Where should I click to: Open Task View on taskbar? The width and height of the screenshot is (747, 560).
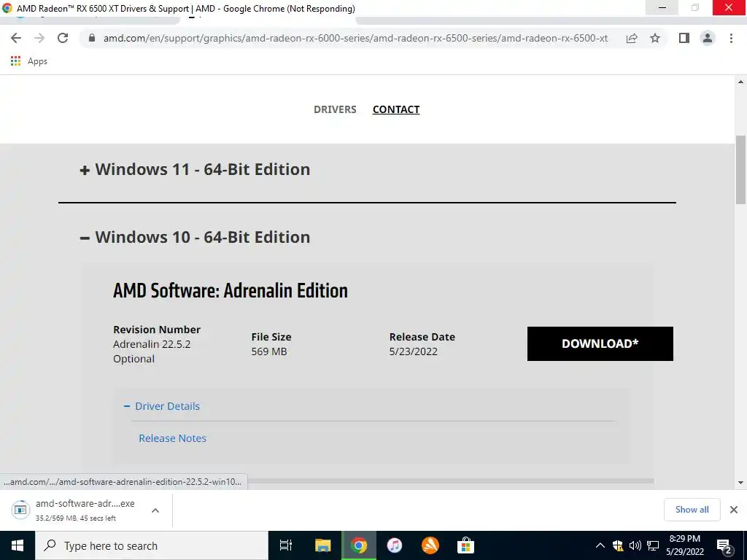(286, 545)
